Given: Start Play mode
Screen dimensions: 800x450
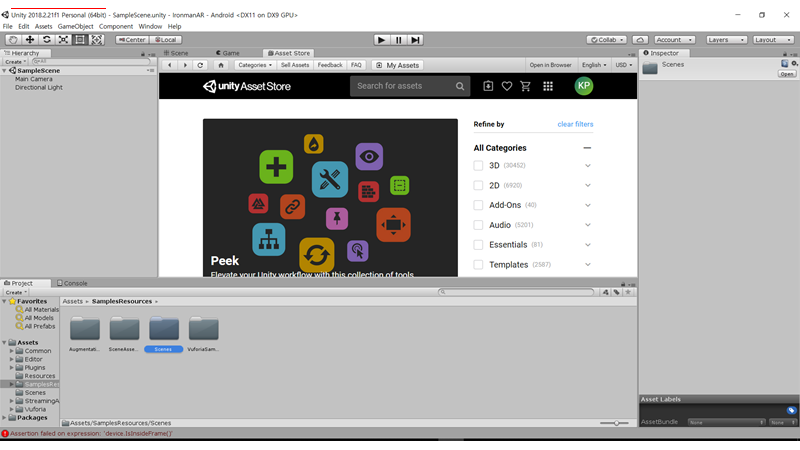Looking at the screenshot, I should (x=381, y=40).
